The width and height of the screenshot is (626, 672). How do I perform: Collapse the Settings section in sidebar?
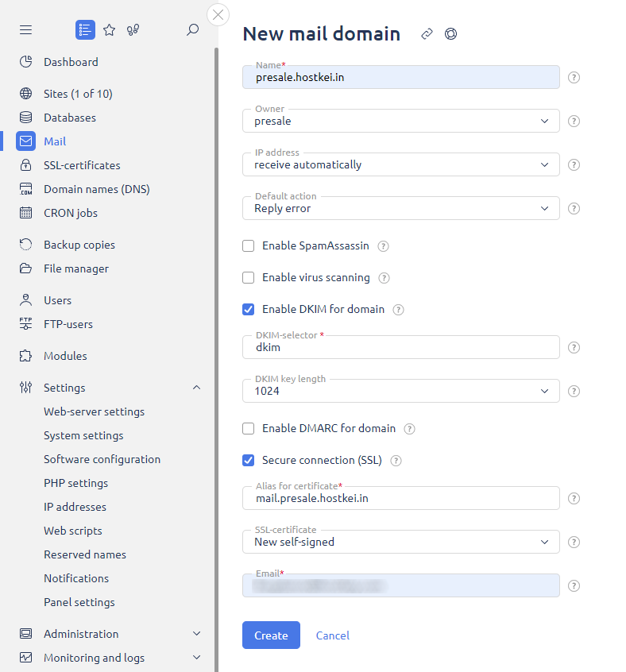[x=197, y=388]
